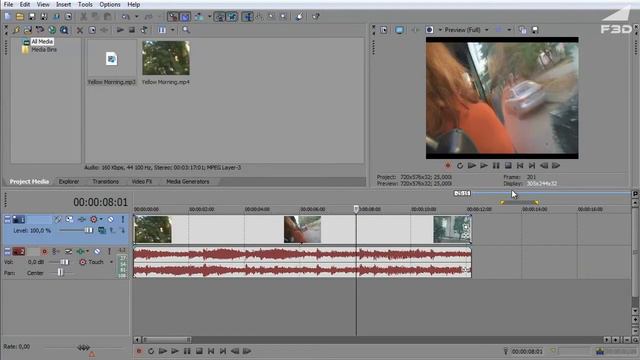Open the File menu

pyautogui.click(x=8, y=4)
